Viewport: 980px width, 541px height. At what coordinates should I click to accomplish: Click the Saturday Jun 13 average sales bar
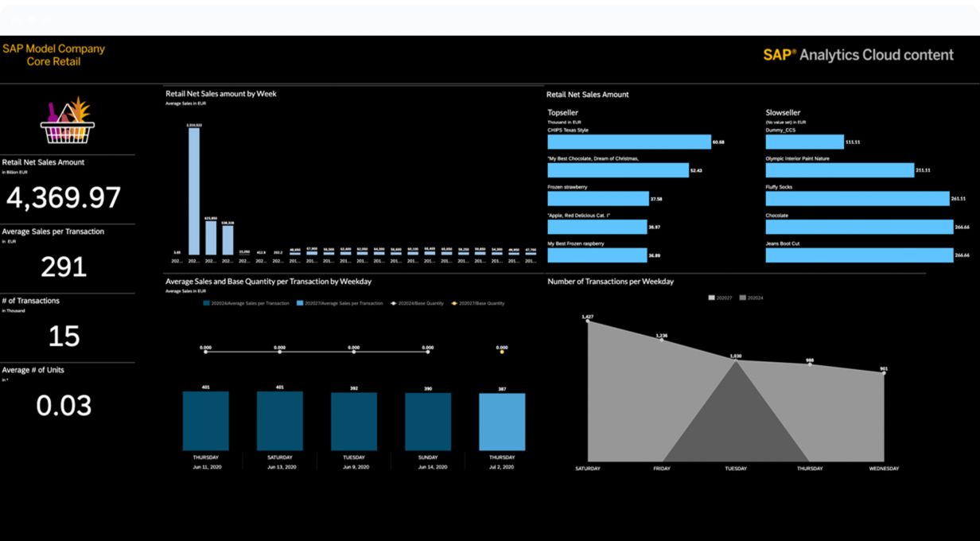click(x=279, y=421)
